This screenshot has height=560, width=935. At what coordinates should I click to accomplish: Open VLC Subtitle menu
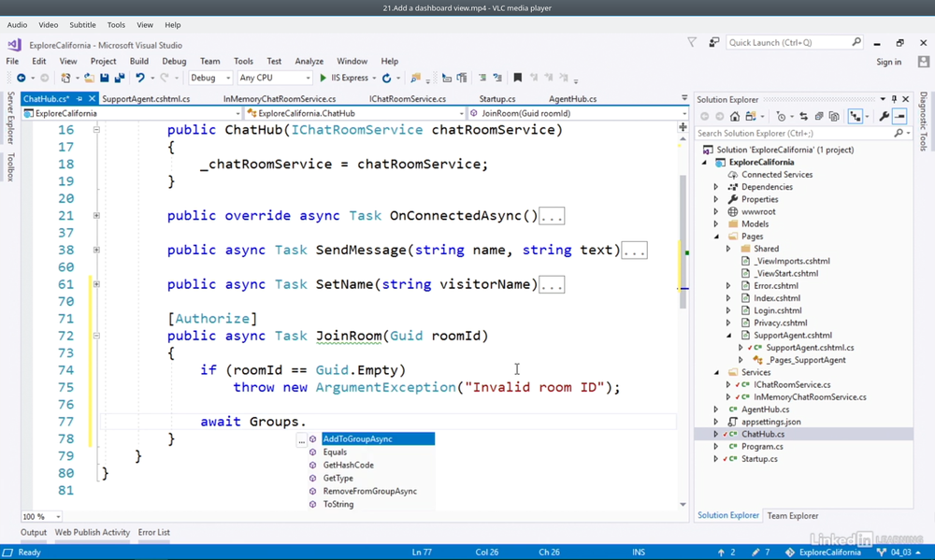[x=82, y=25]
